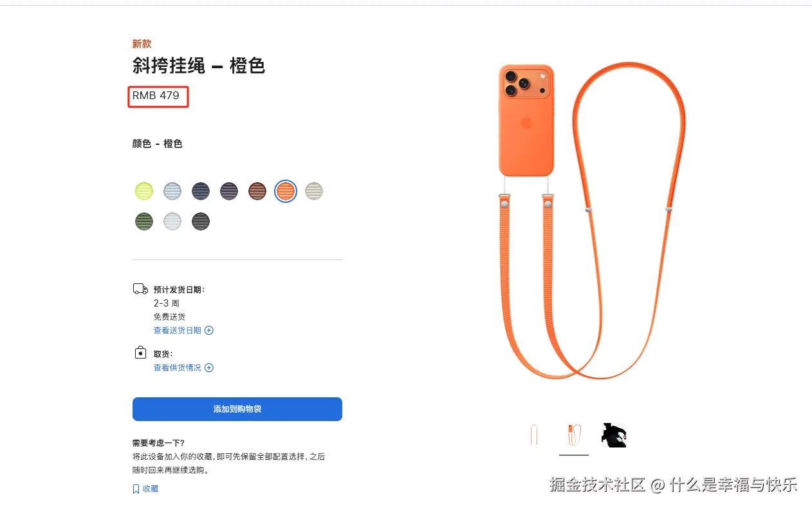Click the pickup shopping bag icon

140,353
